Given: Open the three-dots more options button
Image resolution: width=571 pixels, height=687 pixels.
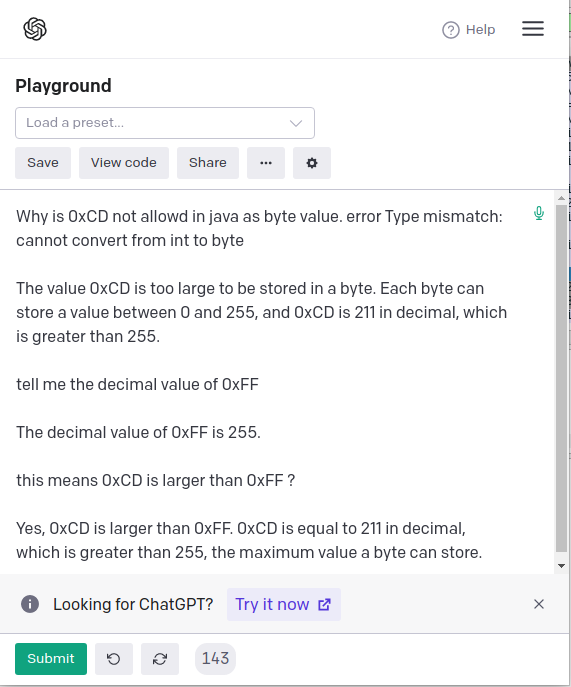Looking at the screenshot, I should 266,163.
